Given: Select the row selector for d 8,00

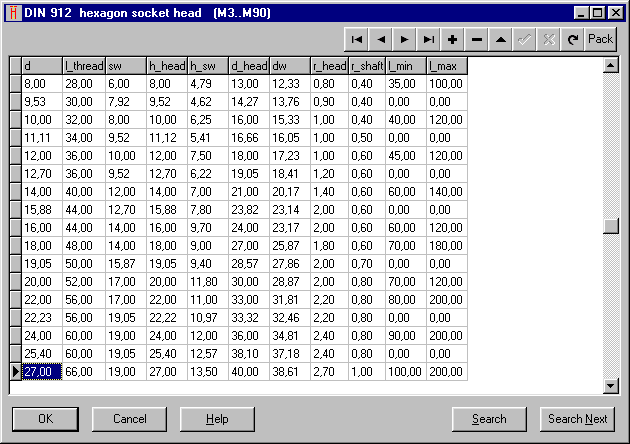Looking at the screenshot, I should [x=15, y=84].
